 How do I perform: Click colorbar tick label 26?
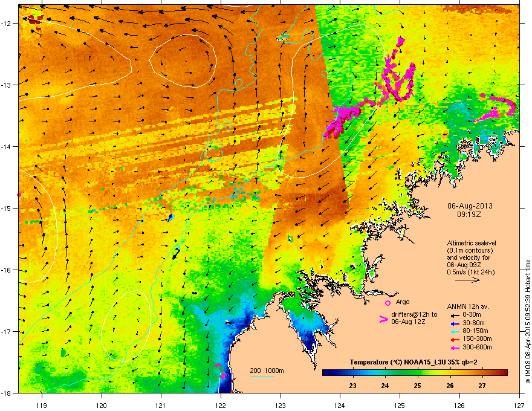pos(450,386)
